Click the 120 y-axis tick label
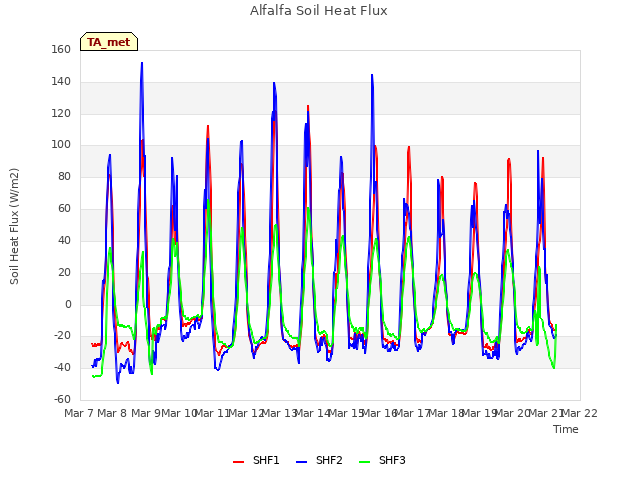Image resolution: width=640 pixels, height=480 pixels. (61, 113)
